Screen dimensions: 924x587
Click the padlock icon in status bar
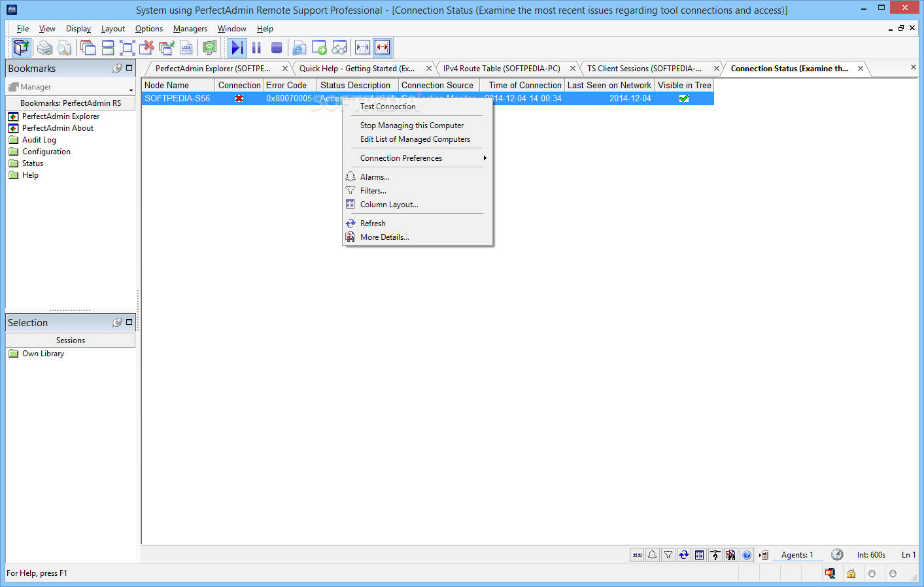851,573
